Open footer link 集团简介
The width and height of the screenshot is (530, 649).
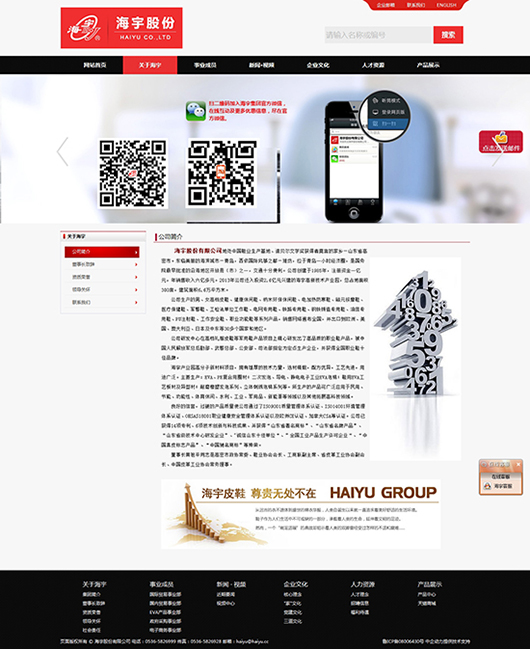(x=91, y=594)
